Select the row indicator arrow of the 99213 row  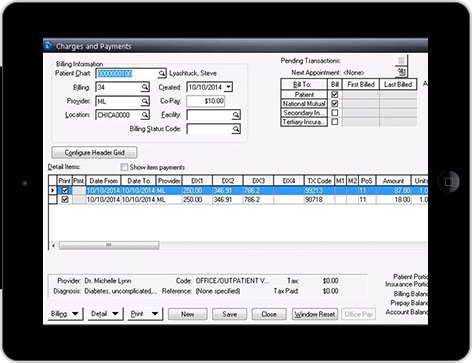(x=53, y=190)
